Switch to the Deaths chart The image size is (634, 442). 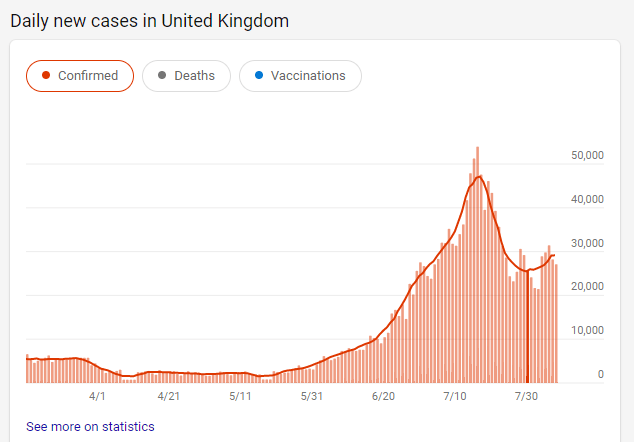point(186,76)
